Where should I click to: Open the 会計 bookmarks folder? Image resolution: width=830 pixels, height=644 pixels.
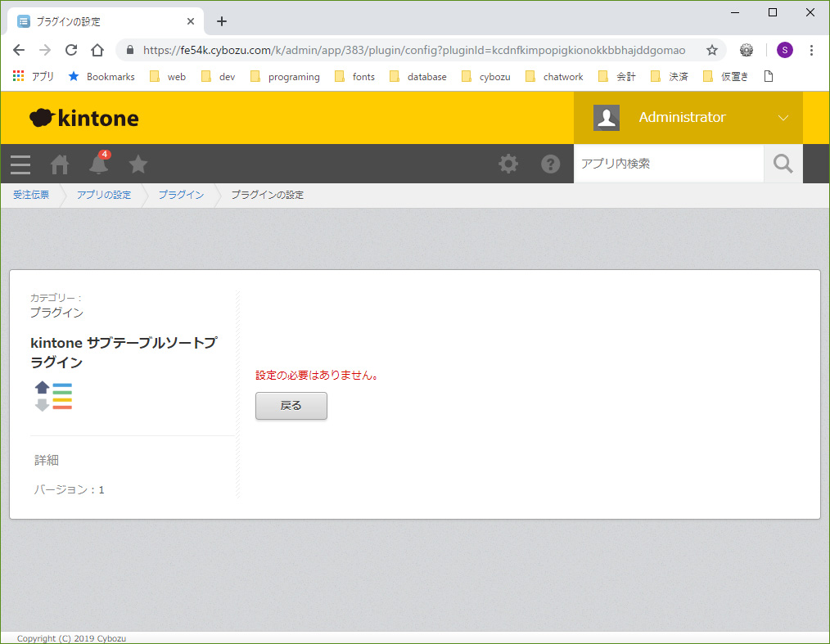(616, 77)
